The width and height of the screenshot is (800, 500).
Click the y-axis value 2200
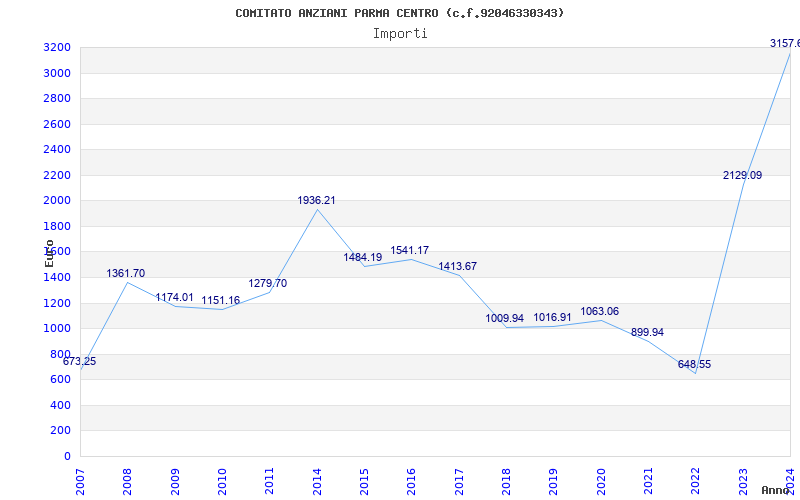coord(57,176)
